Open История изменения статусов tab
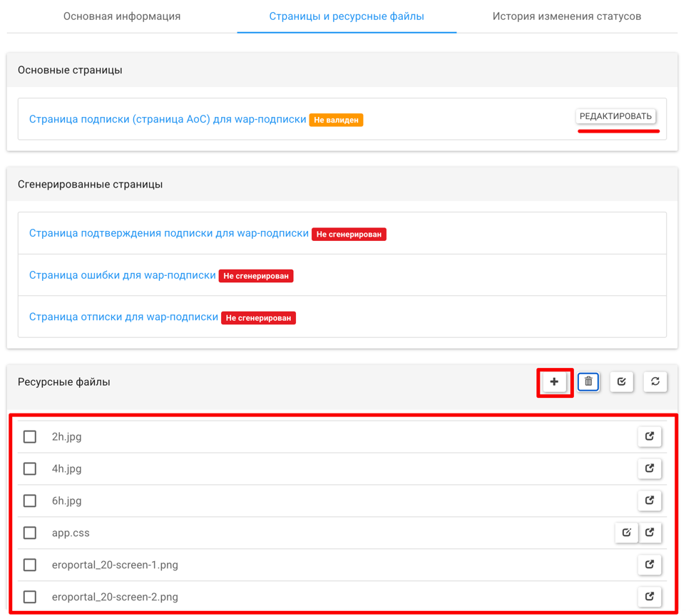This screenshot has height=616, width=691. pyautogui.click(x=566, y=16)
